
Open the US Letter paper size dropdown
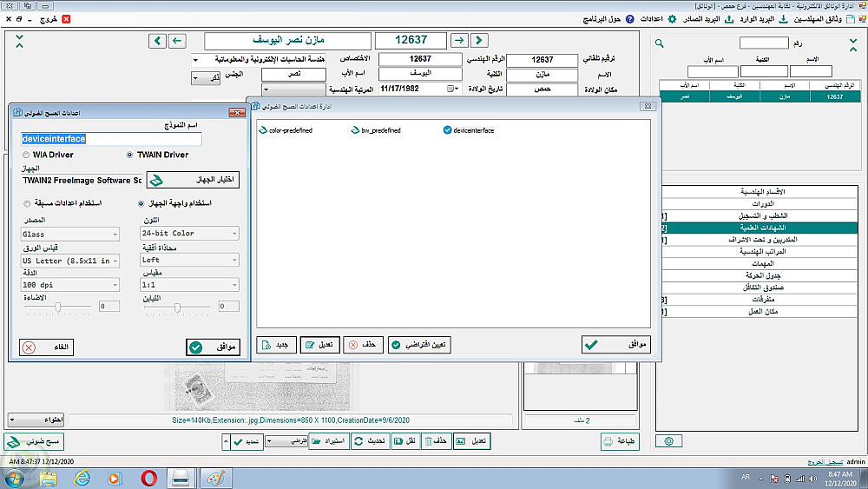(x=70, y=261)
